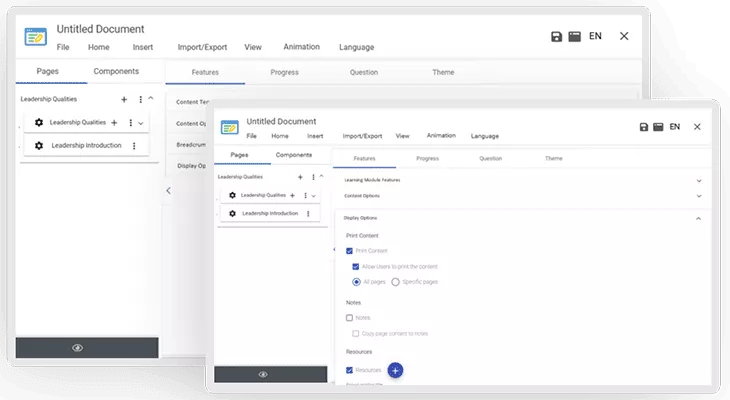This screenshot has width=730, height=400.
Task: Uncheck the Print Content checkbox
Action: point(349,251)
